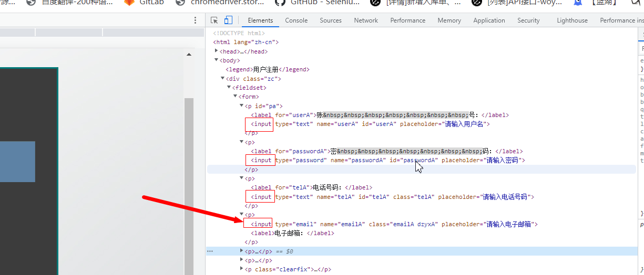
Task: Select the label for="userA" line
Action: 380,115
